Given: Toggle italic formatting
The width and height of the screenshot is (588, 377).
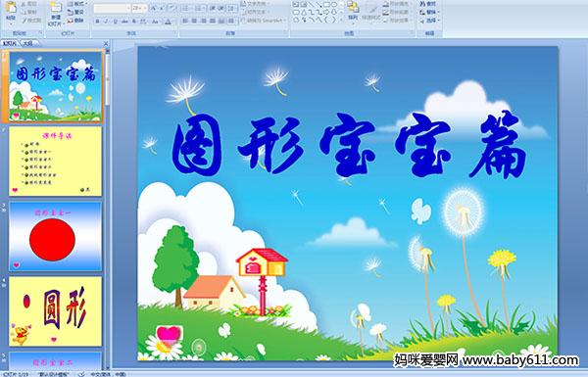Looking at the screenshot, I should tap(106, 22).
